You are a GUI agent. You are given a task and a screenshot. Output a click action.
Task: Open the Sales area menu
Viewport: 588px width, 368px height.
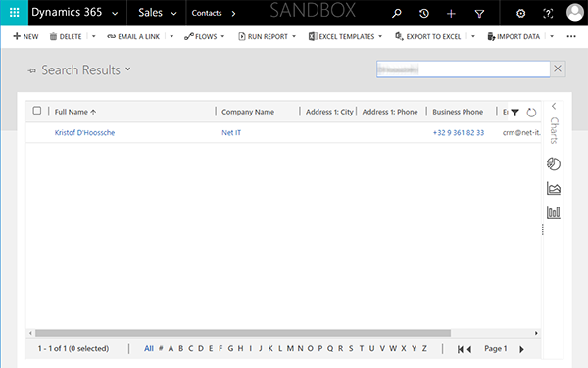click(158, 13)
